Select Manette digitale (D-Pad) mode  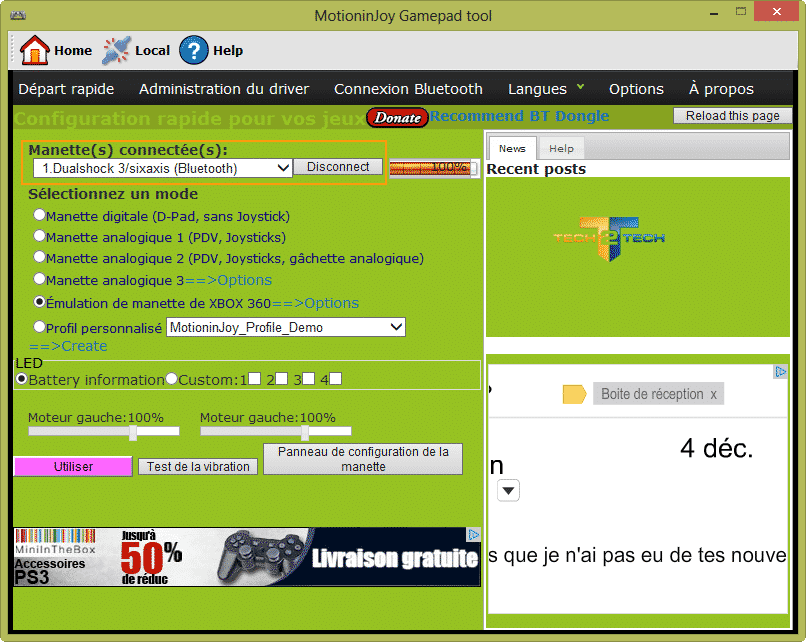[39, 215]
